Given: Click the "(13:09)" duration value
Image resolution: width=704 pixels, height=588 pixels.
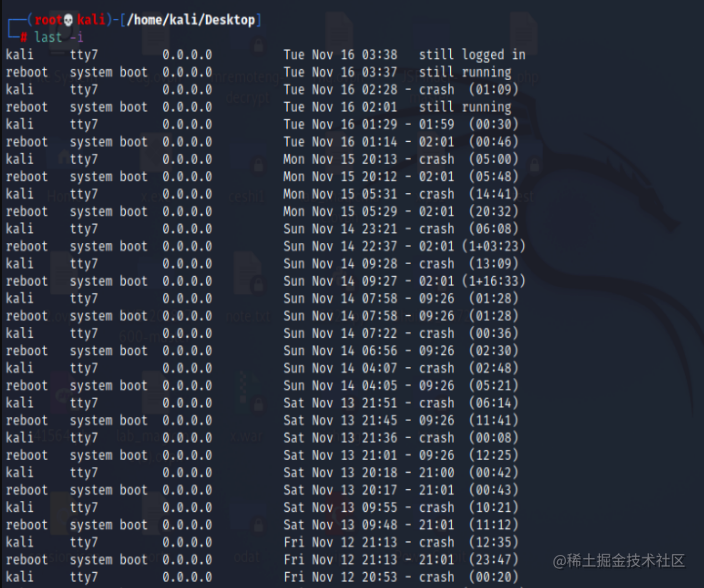Looking at the screenshot, I should click(493, 264).
